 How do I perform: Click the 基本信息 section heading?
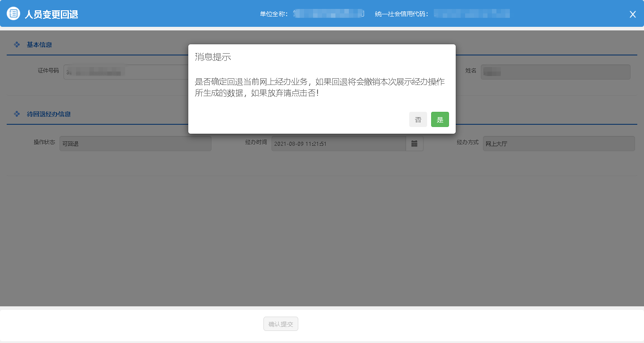coord(39,45)
